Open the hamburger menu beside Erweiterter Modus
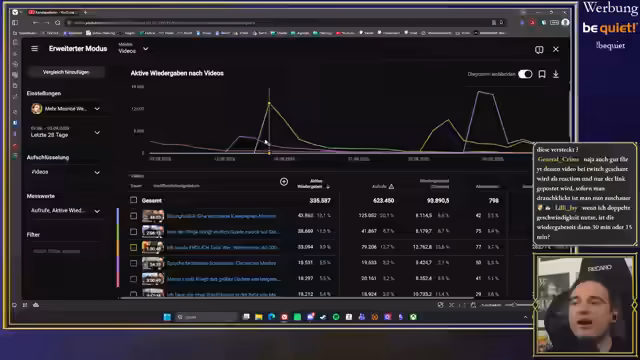The width and height of the screenshot is (640, 360). (x=35, y=49)
